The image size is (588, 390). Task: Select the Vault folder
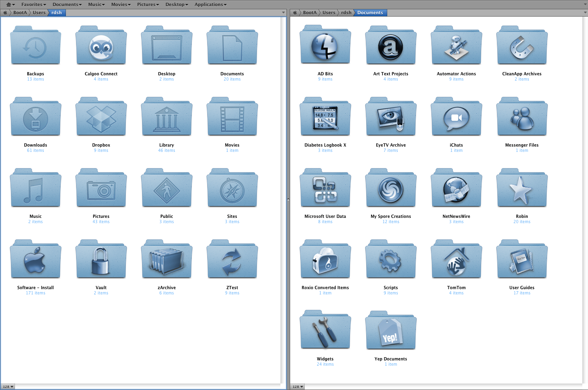click(x=101, y=259)
